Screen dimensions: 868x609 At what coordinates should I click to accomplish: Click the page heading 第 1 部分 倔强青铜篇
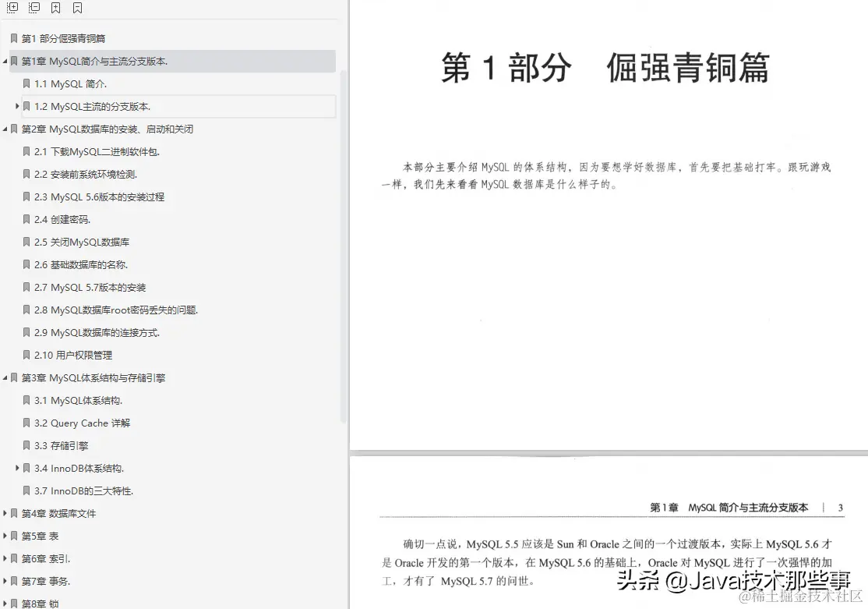tap(605, 68)
